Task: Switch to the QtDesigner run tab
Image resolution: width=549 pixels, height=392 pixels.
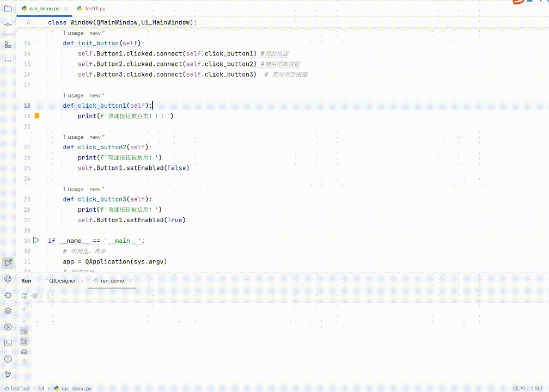Action: click(x=62, y=280)
